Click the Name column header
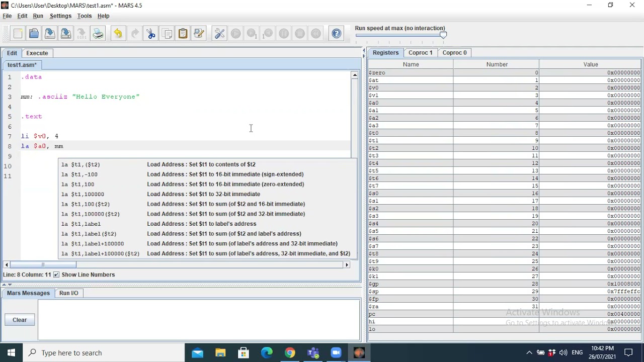This screenshot has height=362, width=644. click(411, 64)
